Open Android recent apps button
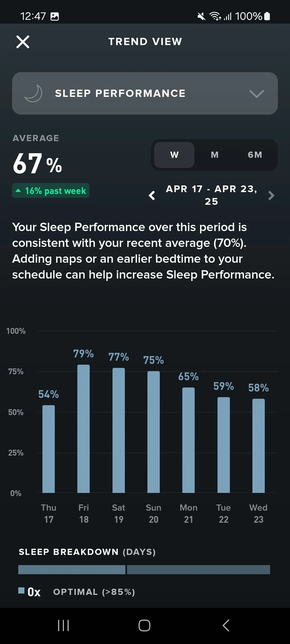This screenshot has height=644, width=290. coord(63,625)
